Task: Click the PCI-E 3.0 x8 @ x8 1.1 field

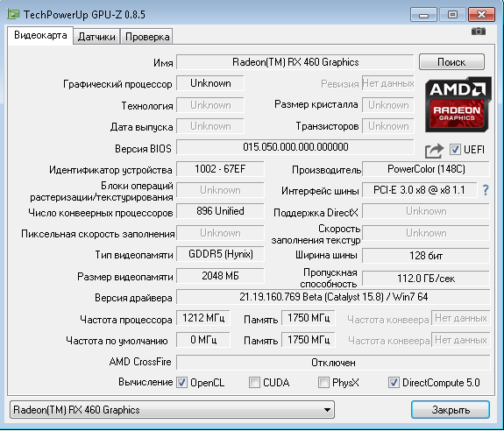Action: coord(419,190)
